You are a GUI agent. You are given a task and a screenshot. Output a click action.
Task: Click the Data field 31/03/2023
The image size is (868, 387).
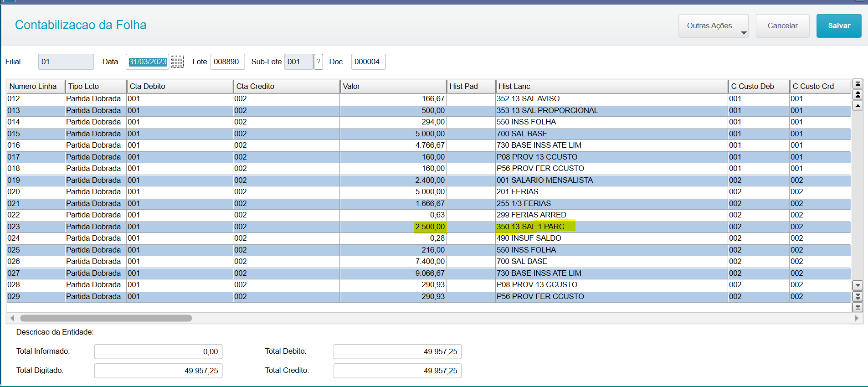click(x=148, y=62)
